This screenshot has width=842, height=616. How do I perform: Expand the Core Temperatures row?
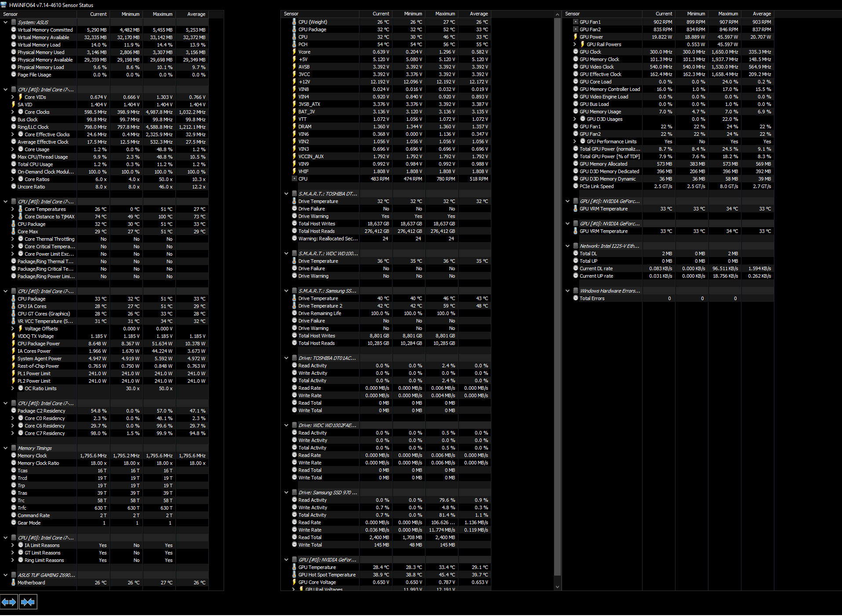click(12, 209)
